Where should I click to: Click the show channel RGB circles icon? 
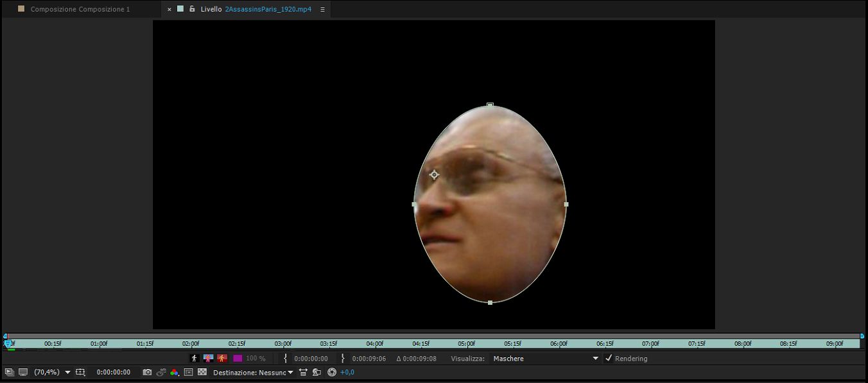[x=174, y=372]
